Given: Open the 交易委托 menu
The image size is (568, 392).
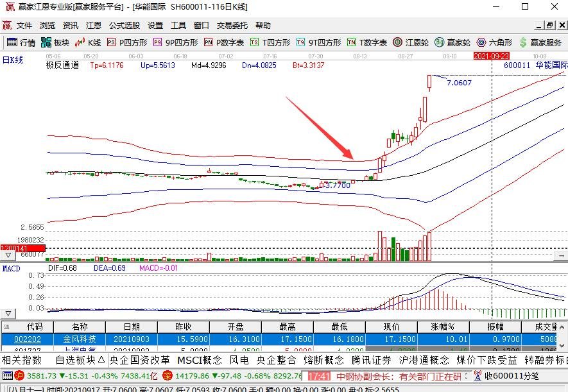Looking at the screenshot, I should [232, 25].
